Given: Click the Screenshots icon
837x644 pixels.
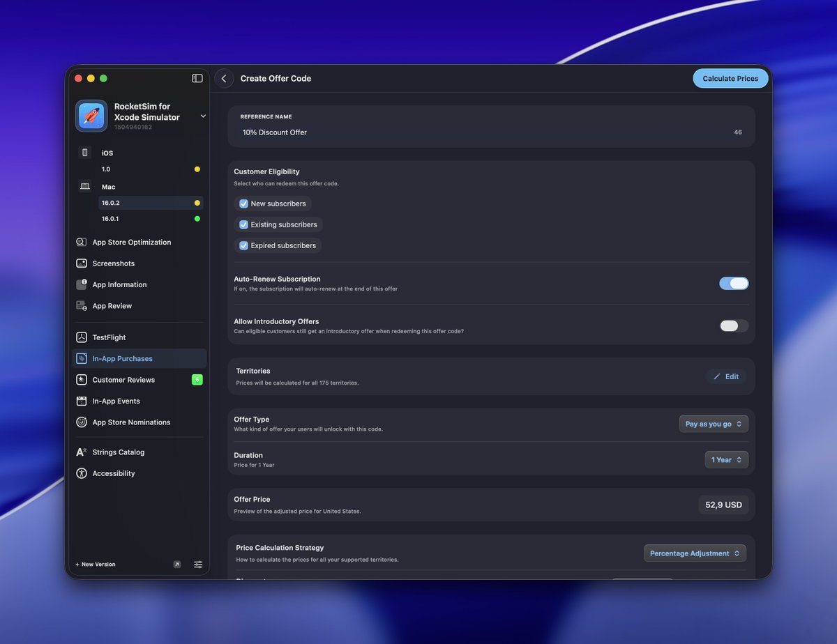Looking at the screenshot, I should click(x=82, y=263).
